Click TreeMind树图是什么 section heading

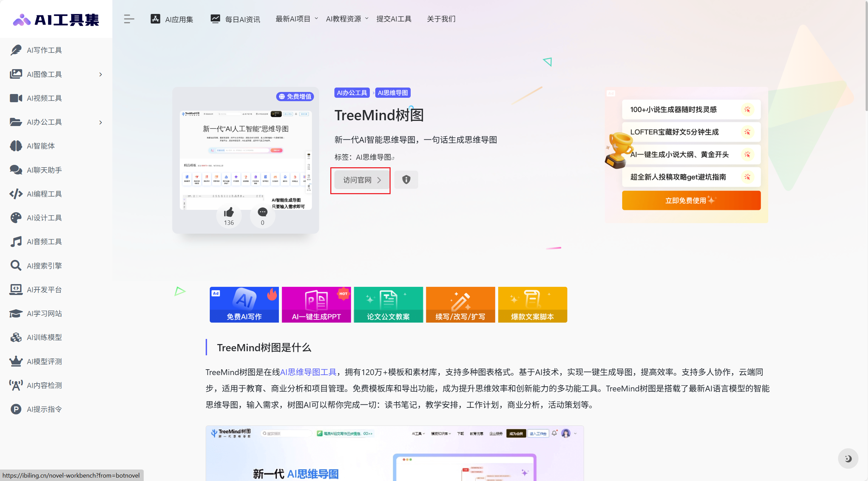click(264, 347)
